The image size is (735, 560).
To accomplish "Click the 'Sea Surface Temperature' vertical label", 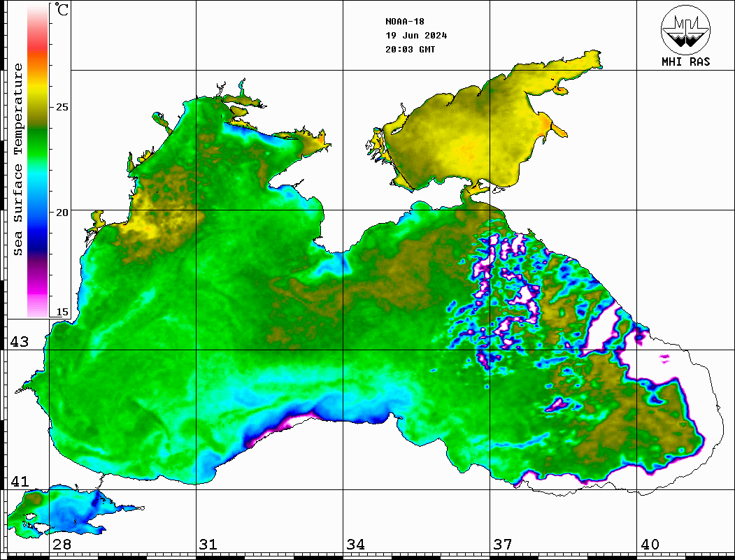I will 17,159.
